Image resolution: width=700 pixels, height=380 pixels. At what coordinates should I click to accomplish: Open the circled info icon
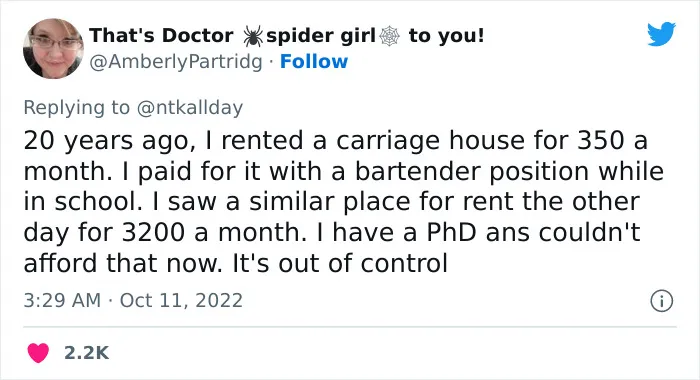tap(661, 301)
